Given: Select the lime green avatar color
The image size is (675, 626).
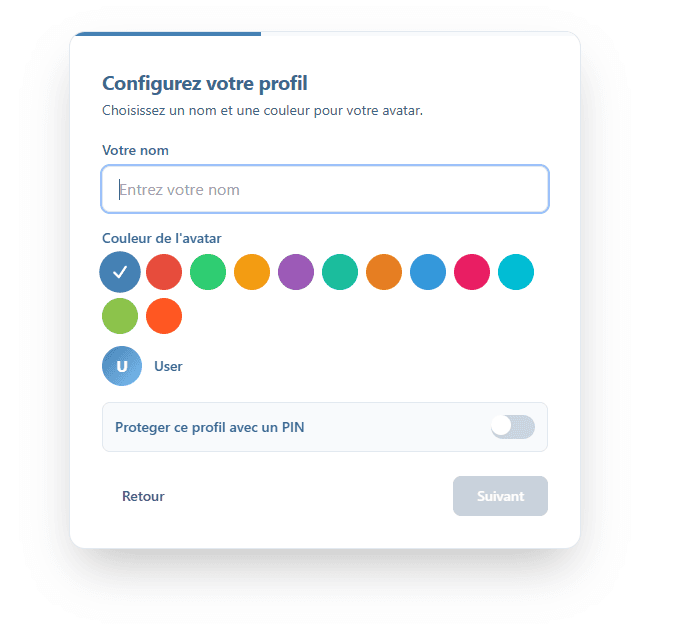Looking at the screenshot, I should click(120, 316).
